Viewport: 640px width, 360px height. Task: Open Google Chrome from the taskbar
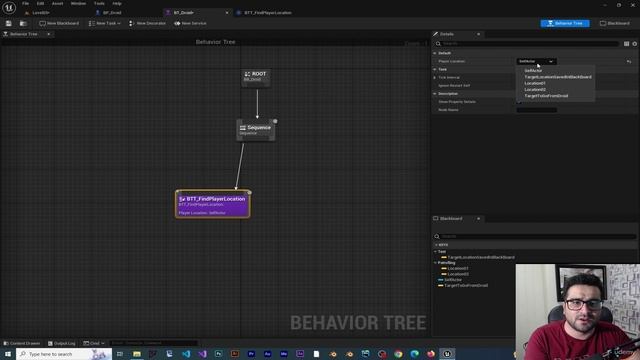[398, 354]
